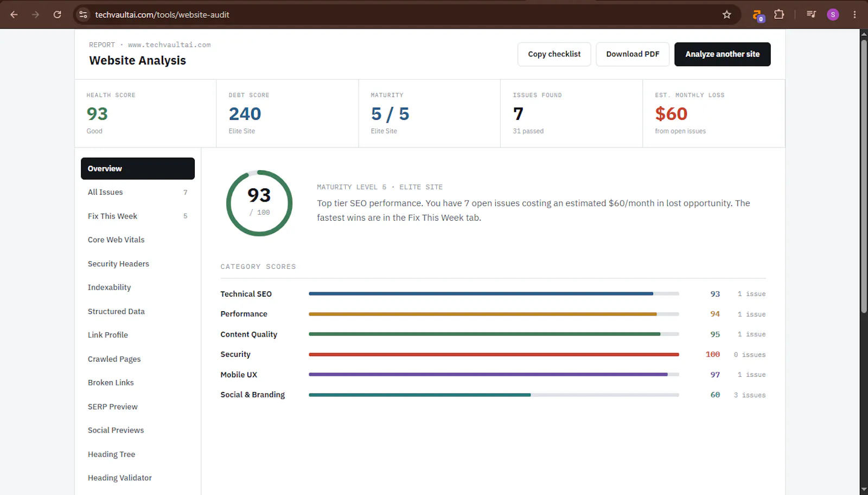The width and height of the screenshot is (868, 495).
Task: View the Link Profile section
Action: pyautogui.click(x=138, y=335)
